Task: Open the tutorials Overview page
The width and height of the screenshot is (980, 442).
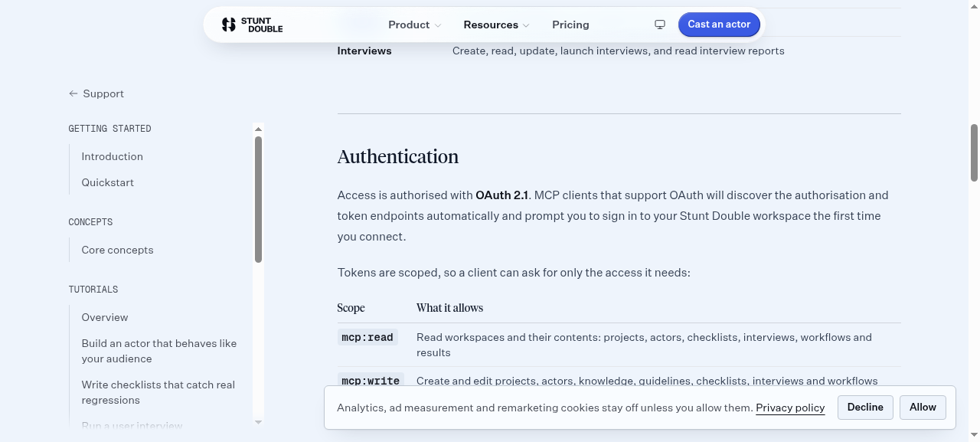Action: click(x=105, y=317)
